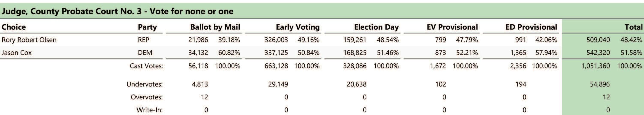Screen dimensions: 644x115
Task: Select the Choice column header
Action: [14, 27]
